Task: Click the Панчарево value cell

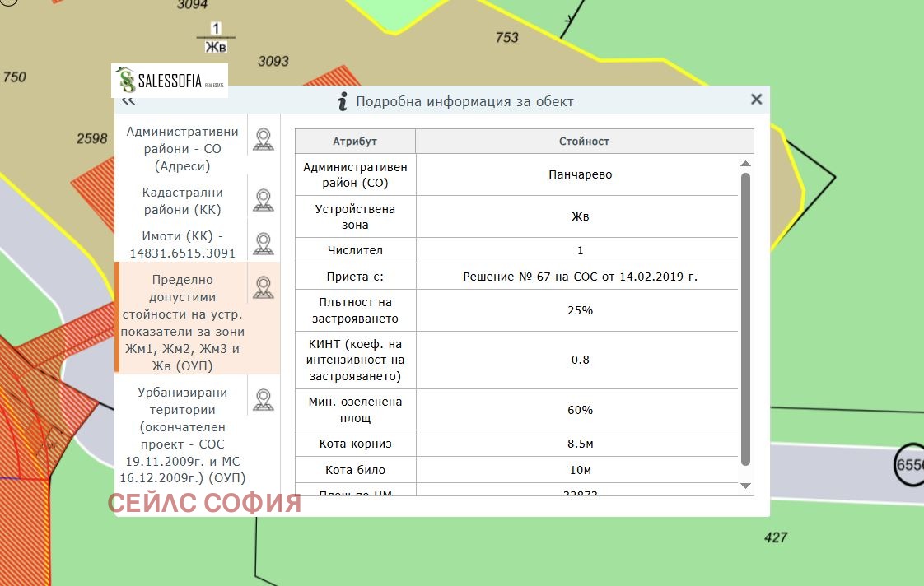Action: point(580,175)
